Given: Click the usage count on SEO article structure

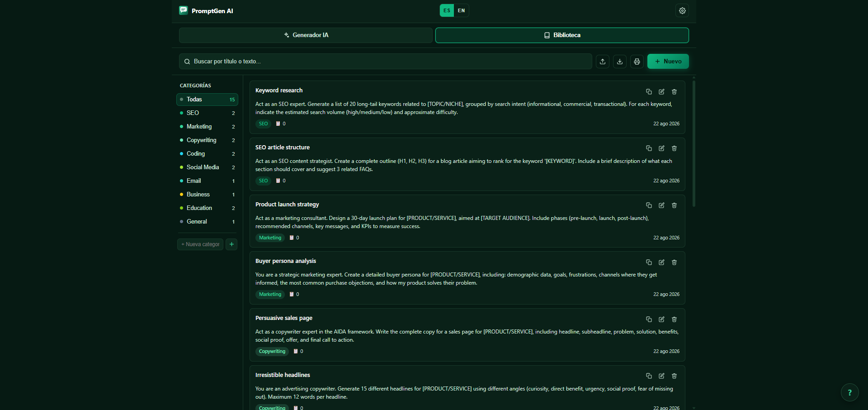Looking at the screenshot, I should point(281,181).
